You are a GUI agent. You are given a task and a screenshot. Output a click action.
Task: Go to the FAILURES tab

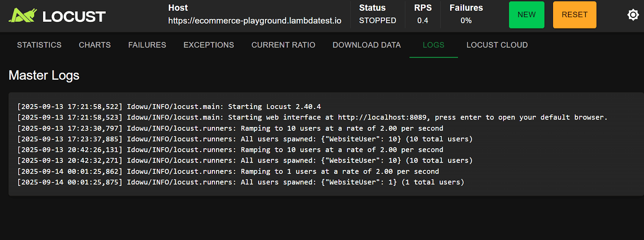(x=147, y=45)
